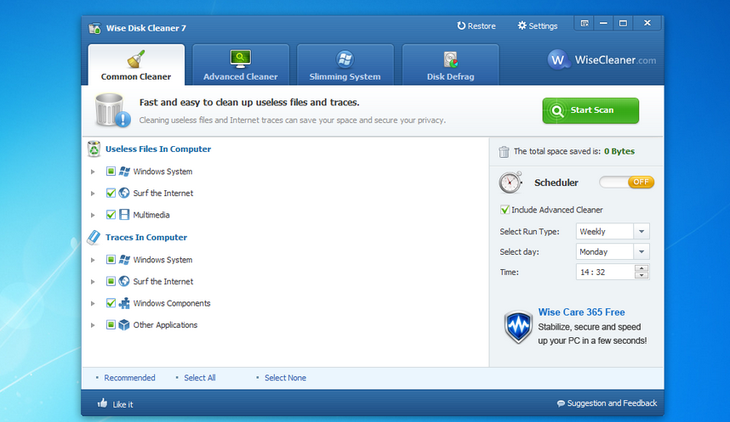Click the Advanced Cleaner monitor icon

coord(240,59)
